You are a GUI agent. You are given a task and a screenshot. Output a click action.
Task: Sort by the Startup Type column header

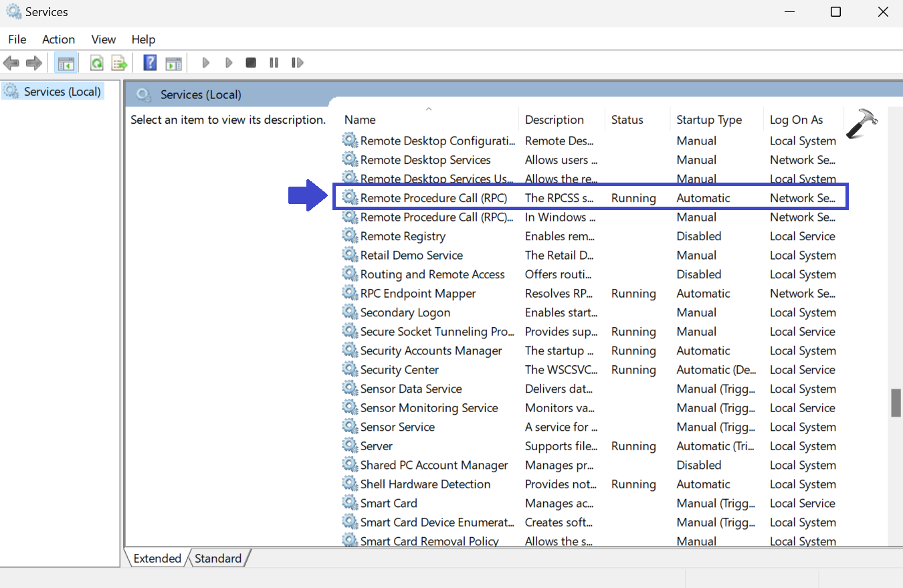709,120
